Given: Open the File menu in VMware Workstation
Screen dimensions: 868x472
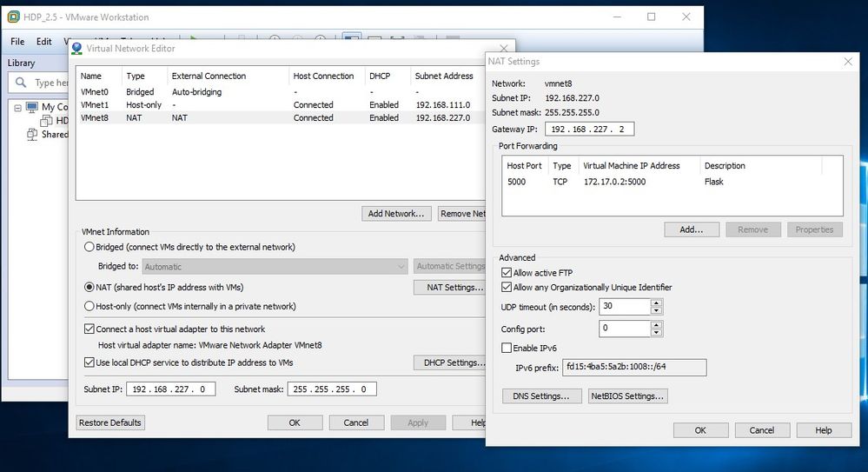Looking at the screenshot, I should click(17, 42).
